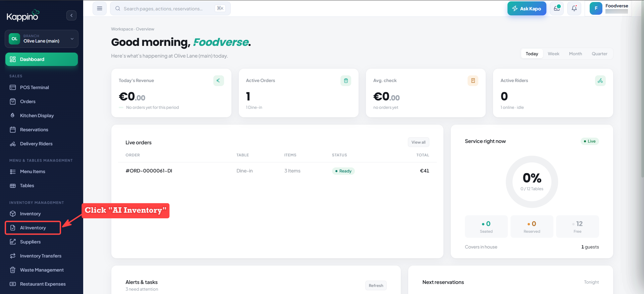644x294 pixels.
Task: Click the Foodverse profile avatar
Action: (596, 8)
